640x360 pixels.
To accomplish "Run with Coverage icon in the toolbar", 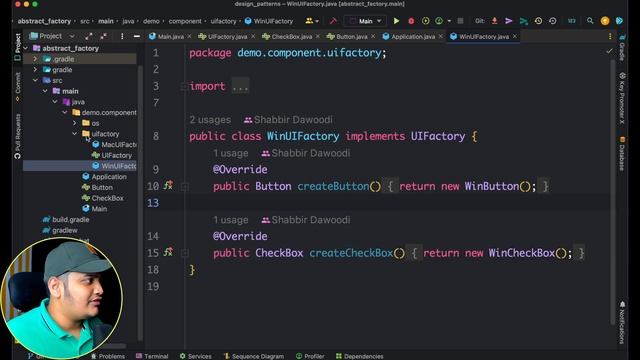I will (x=425, y=21).
